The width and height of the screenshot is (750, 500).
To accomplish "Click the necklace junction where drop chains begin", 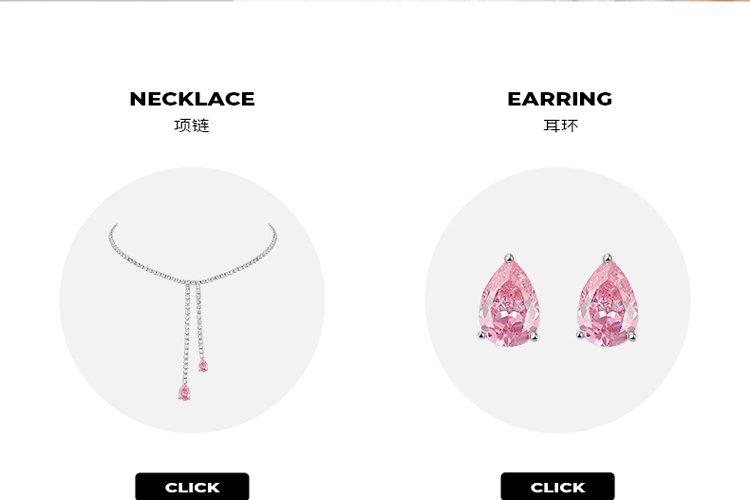I will (192, 282).
